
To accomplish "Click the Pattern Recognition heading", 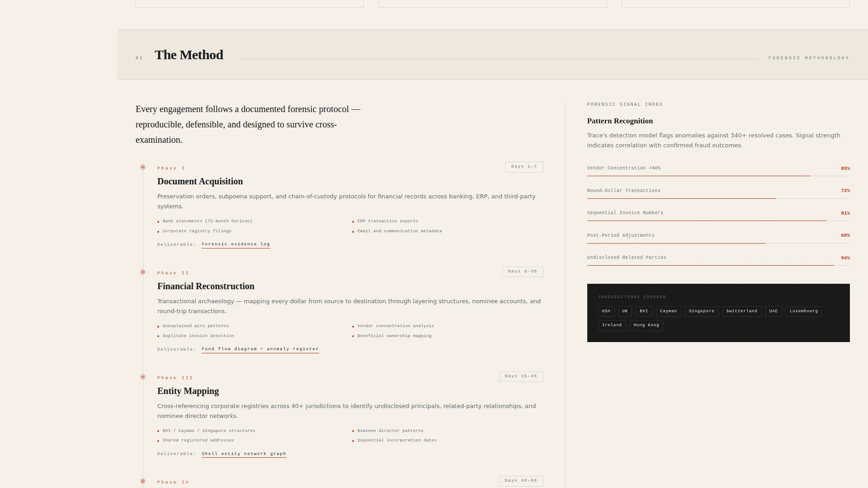I will click(620, 121).
